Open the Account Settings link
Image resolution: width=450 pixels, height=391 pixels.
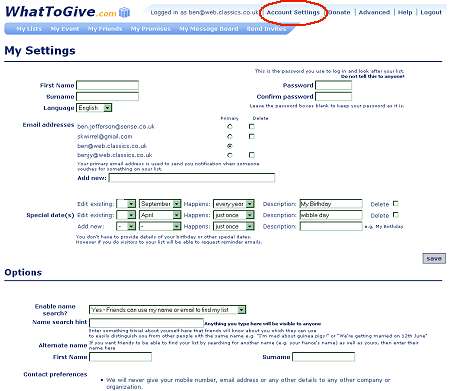click(293, 12)
